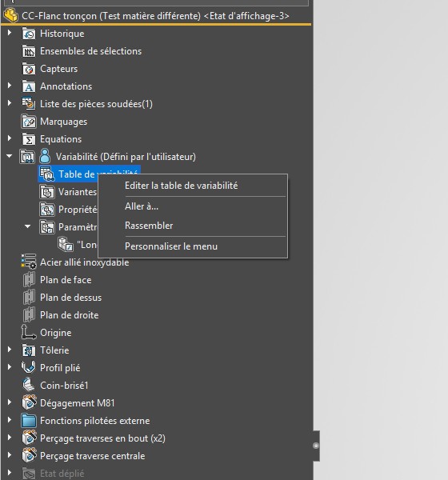448x480 pixels.
Task: Click the part icon beside CC-Flanc tronçon
Action: tap(11, 15)
